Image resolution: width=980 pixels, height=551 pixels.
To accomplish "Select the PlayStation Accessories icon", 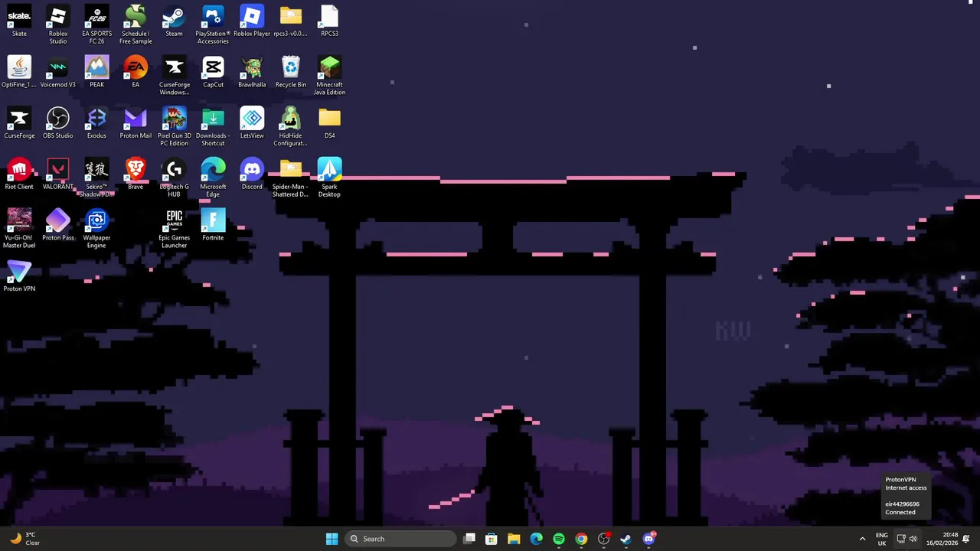I will pyautogui.click(x=213, y=24).
